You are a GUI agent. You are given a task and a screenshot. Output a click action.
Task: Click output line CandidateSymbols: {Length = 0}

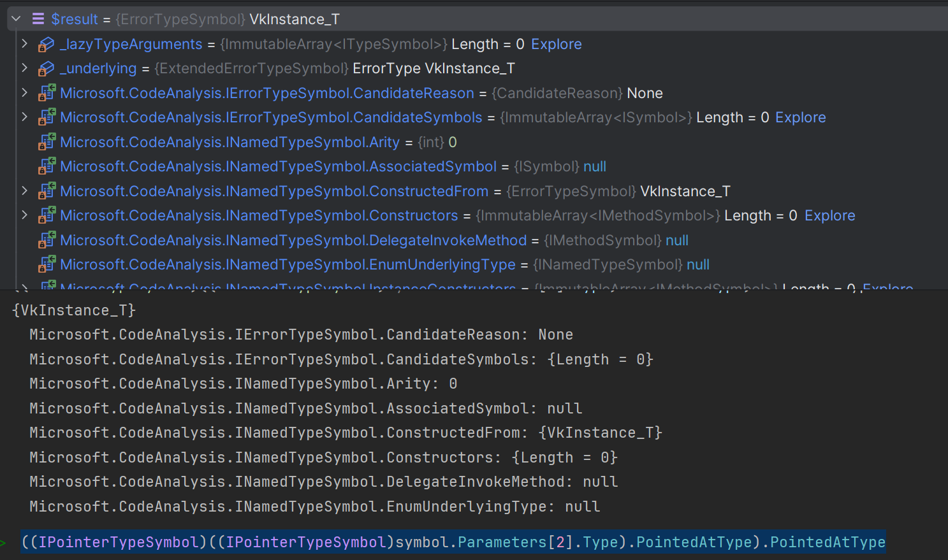pos(341,359)
